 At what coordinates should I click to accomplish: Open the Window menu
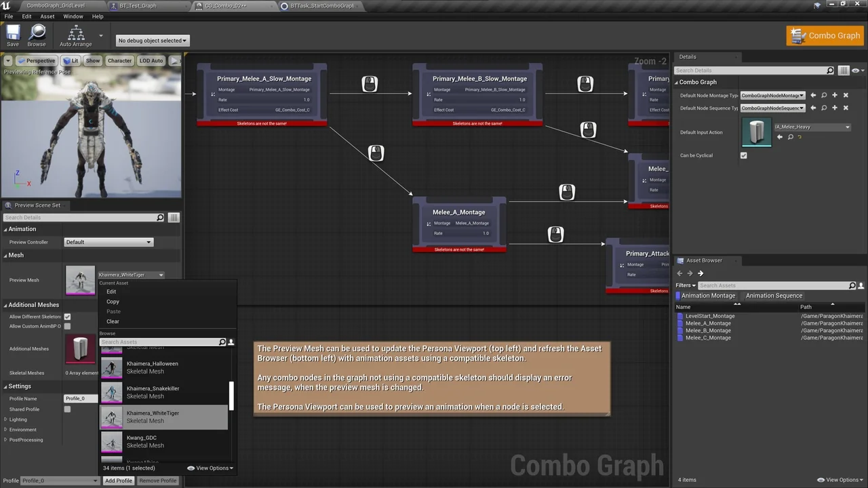pos(73,16)
